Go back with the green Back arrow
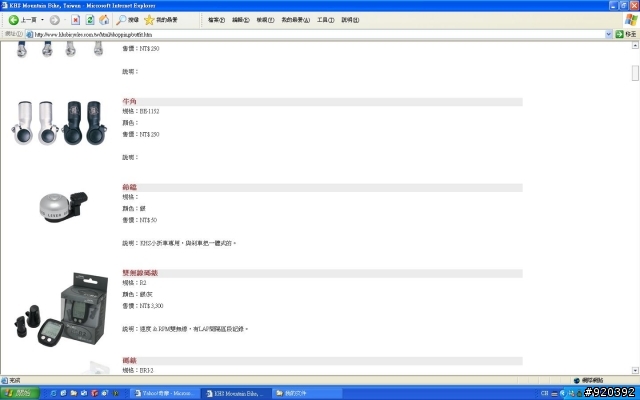 point(13,20)
